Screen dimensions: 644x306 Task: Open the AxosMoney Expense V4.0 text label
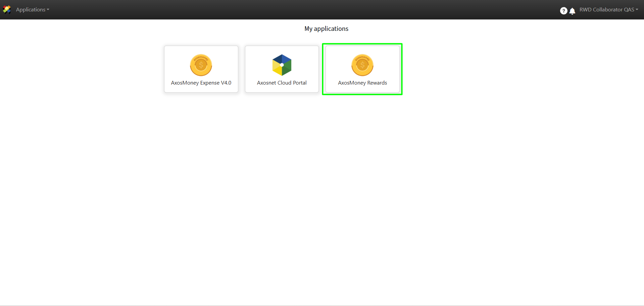pyautogui.click(x=201, y=83)
